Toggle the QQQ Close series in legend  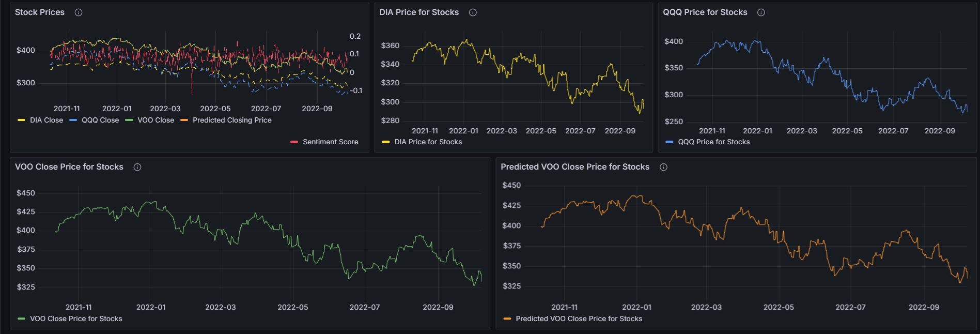[x=100, y=120]
